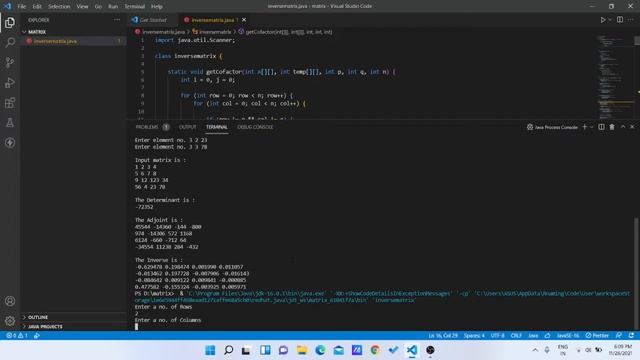Open the View menu
This screenshot has width=640, height=360.
(x=82, y=6)
